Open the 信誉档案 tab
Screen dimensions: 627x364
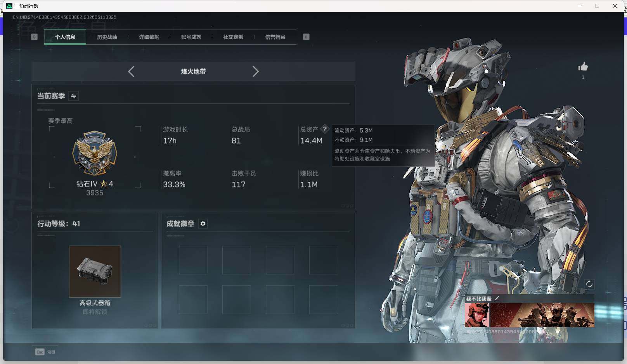(275, 37)
